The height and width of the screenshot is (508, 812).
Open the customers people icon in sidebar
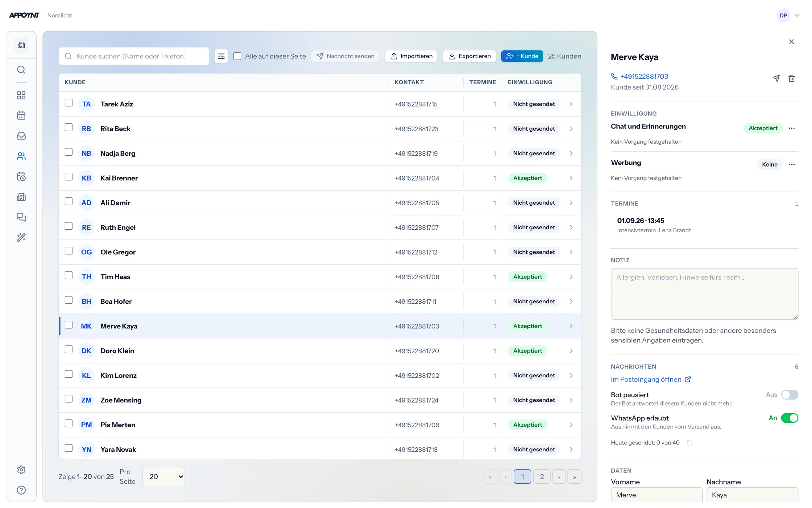pyautogui.click(x=21, y=156)
